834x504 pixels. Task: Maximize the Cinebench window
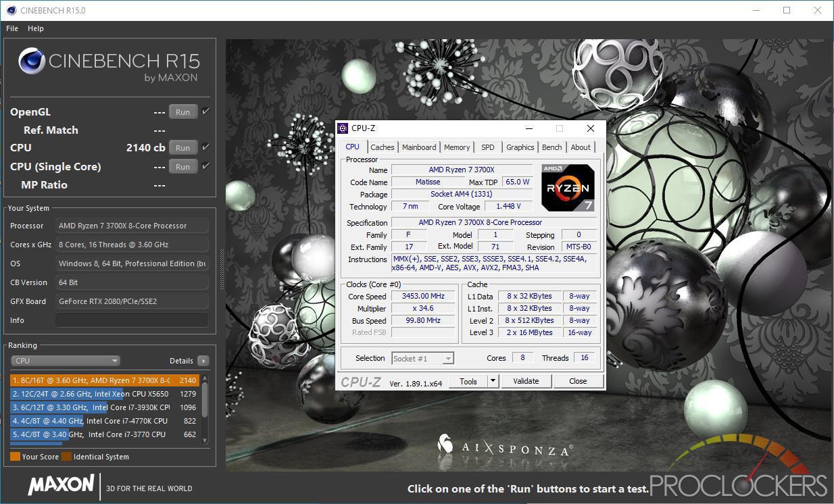coord(787,10)
